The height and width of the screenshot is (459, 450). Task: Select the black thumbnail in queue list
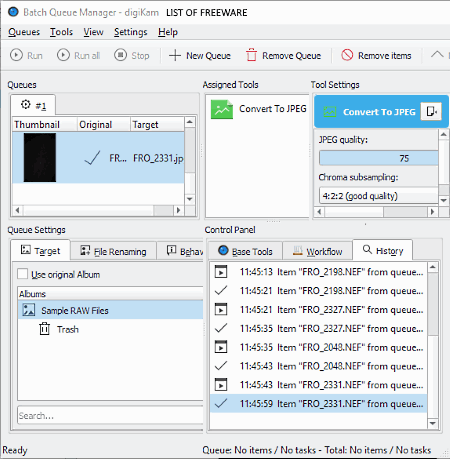(x=40, y=157)
